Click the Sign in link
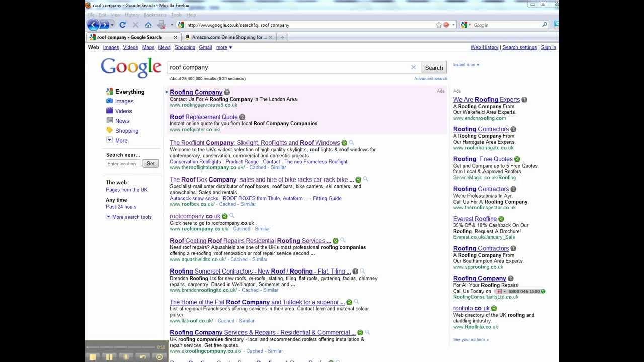Screen dimensions: 644x362 pos(548,47)
